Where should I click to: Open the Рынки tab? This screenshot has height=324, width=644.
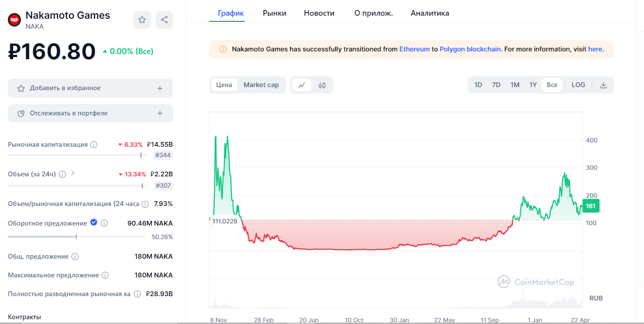(x=275, y=13)
